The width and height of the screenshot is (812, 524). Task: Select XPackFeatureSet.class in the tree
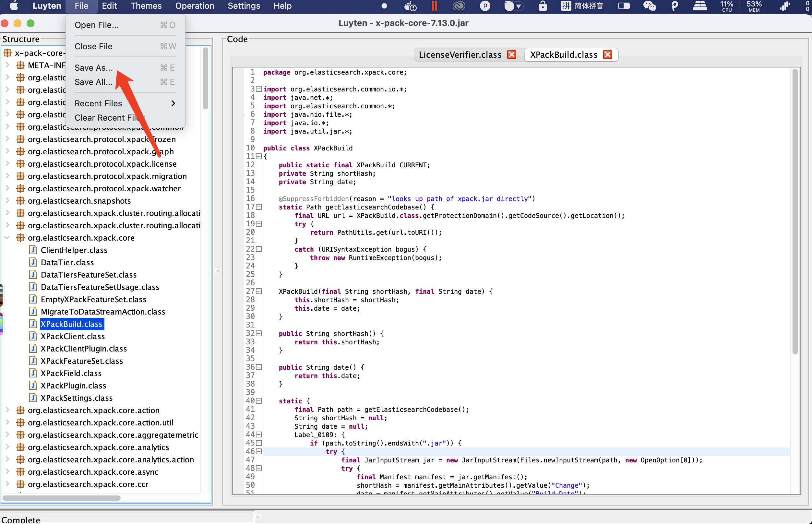[82, 361]
